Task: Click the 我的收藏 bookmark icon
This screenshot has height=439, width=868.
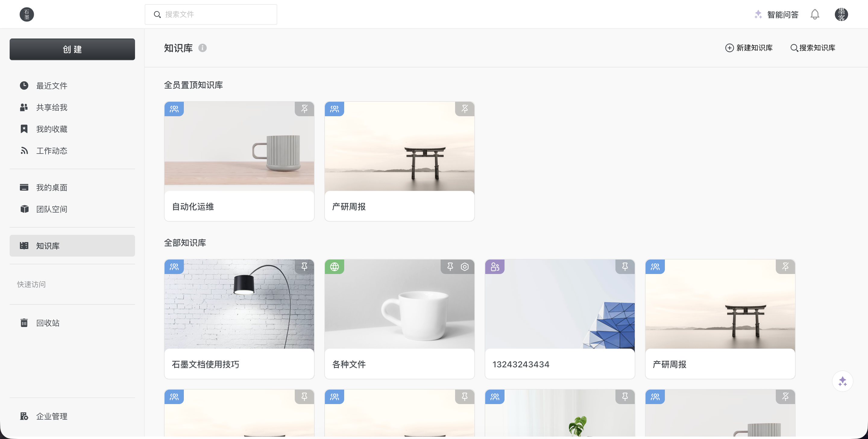Action: pyautogui.click(x=24, y=129)
